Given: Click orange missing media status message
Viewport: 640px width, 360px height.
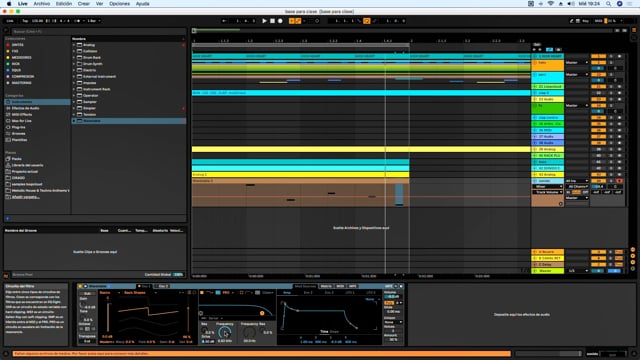Looking at the screenshot, I should tap(262, 353).
